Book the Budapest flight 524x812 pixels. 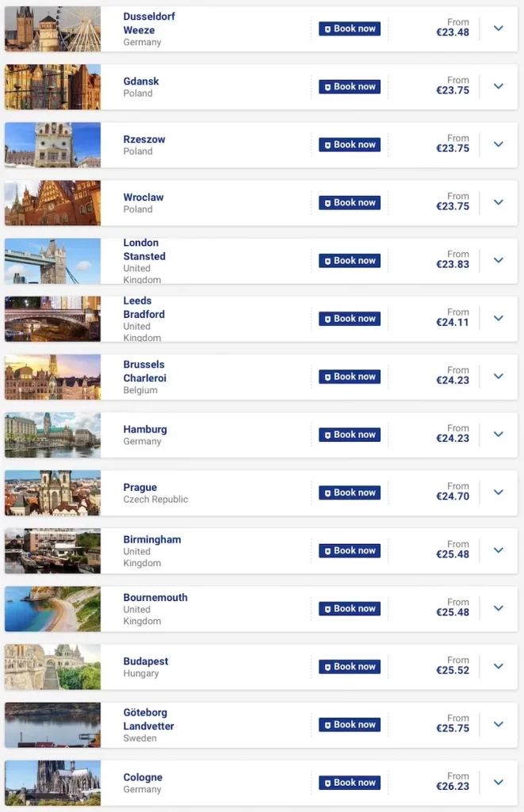coord(350,667)
